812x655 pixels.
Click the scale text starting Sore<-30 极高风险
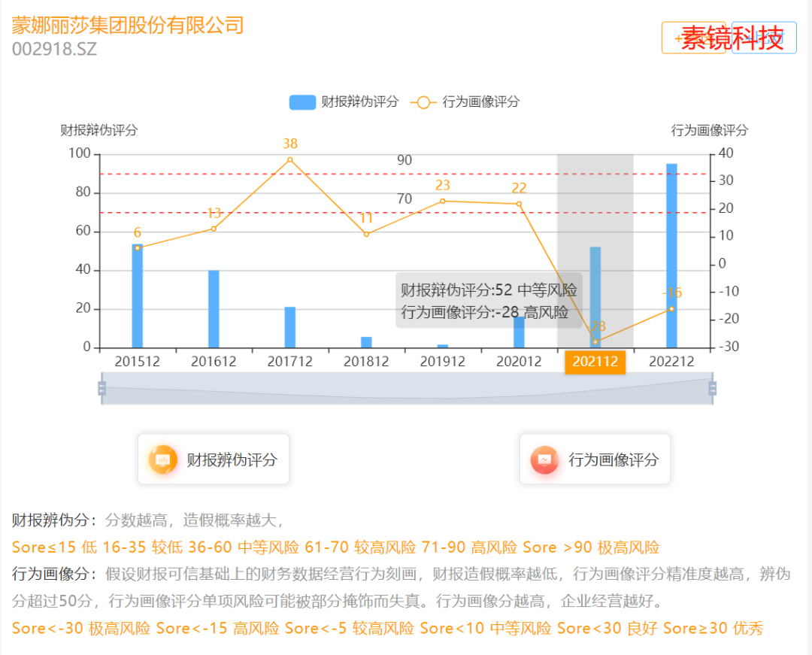click(x=387, y=628)
